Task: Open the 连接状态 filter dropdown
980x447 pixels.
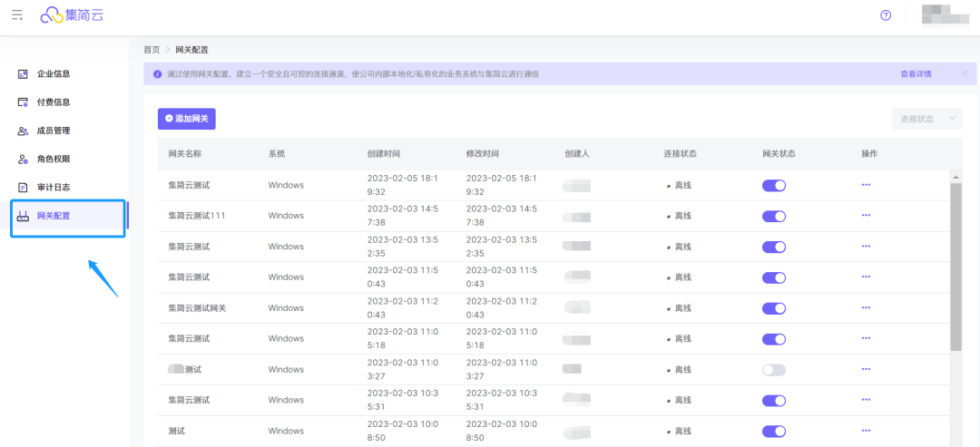Action: pos(926,119)
